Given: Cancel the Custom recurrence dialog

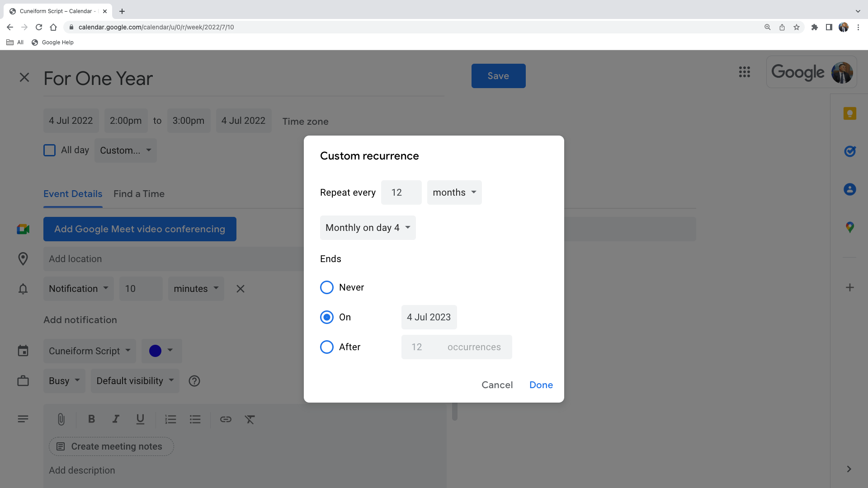Looking at the screenshot, I should (x=497, y=385).
